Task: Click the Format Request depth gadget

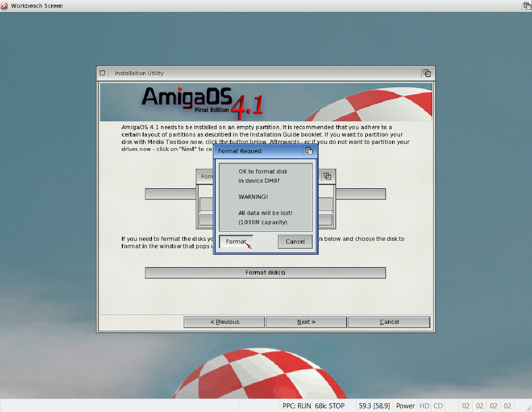Action: pyautogui.click(x=309, y=151)
